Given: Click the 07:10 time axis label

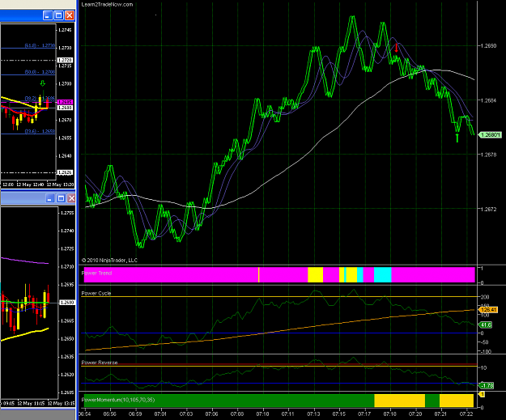Looking at the screenshot, I should coord(262,414).
